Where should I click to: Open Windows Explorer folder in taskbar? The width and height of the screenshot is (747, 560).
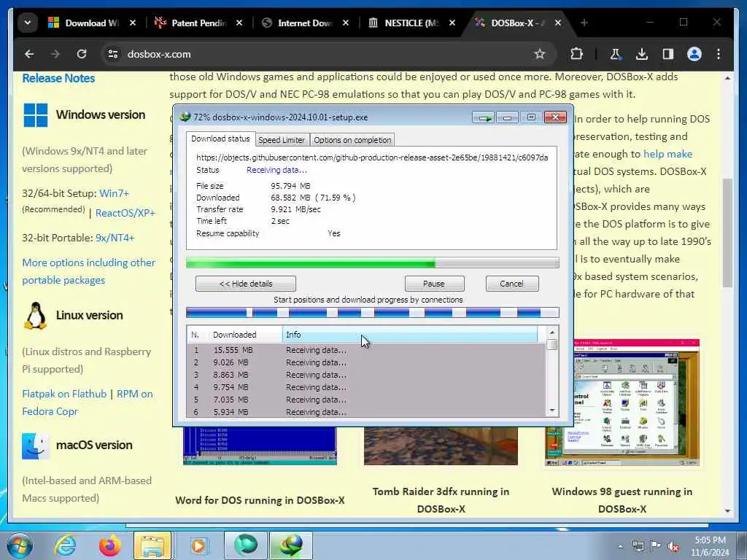(x=152, y=545)
